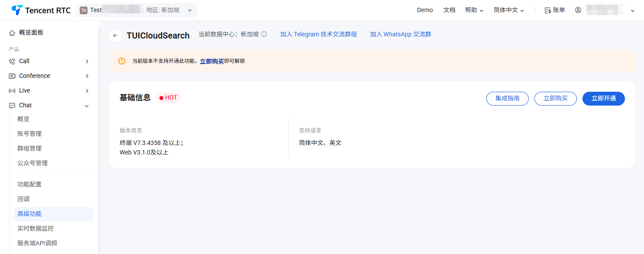The height and width of the screenshot is (254, 644).
Task: Click the 版本信息 label
Action: click(131, 130)
